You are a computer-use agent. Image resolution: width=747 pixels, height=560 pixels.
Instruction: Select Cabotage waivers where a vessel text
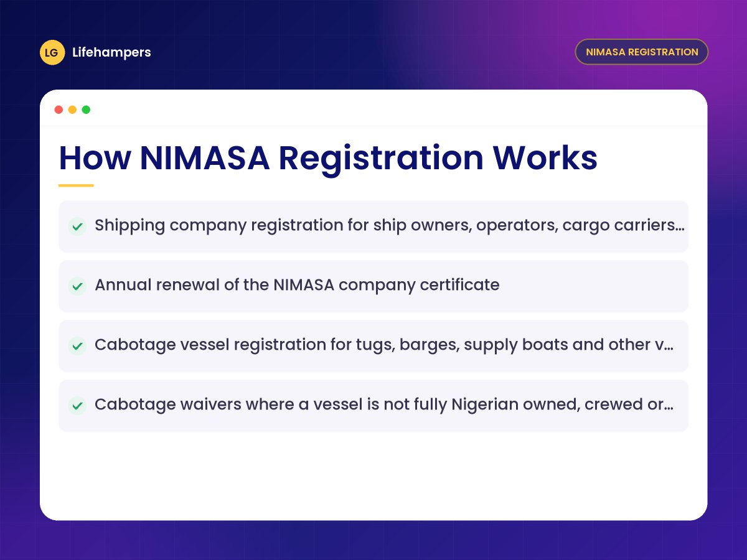[384, 404]
